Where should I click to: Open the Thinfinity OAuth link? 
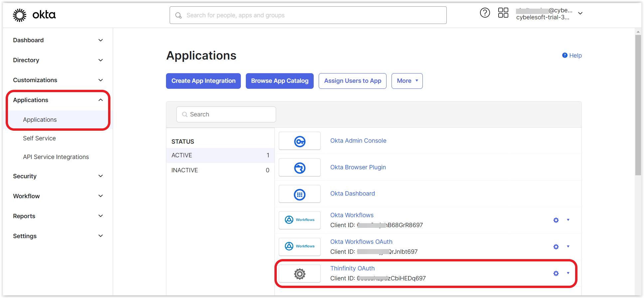[x=352, y=268]
